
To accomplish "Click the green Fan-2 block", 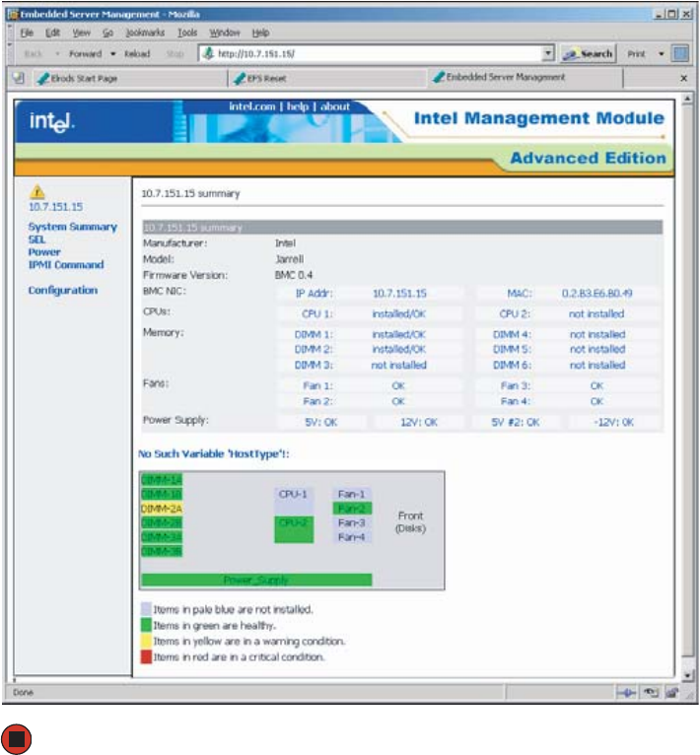I will [352, 509].
